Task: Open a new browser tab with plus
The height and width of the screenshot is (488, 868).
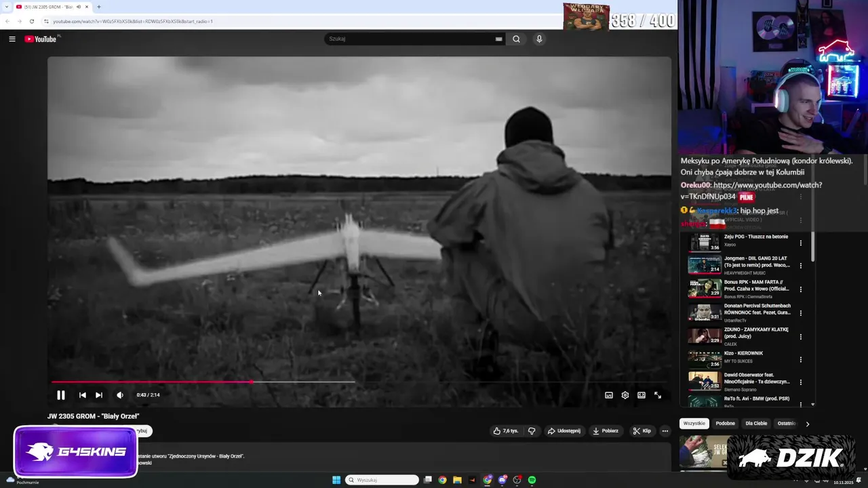Action: coord(99,7)
